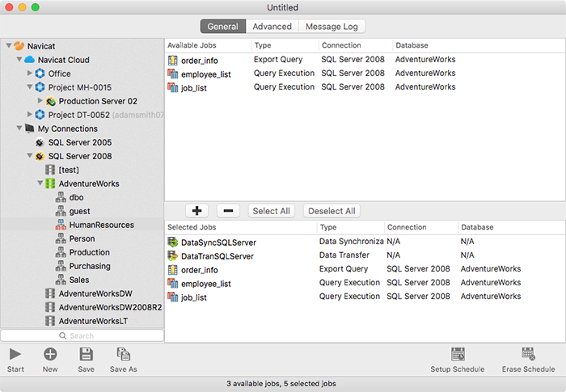
Task: Click the Erase Schedule icon
Action: [529, 354]
